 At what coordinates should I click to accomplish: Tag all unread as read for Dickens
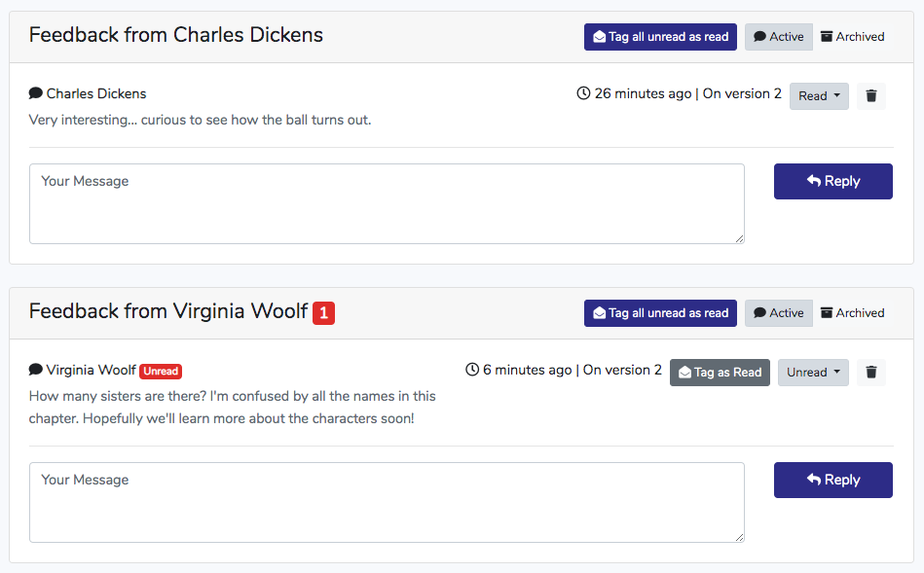[660, 37]
